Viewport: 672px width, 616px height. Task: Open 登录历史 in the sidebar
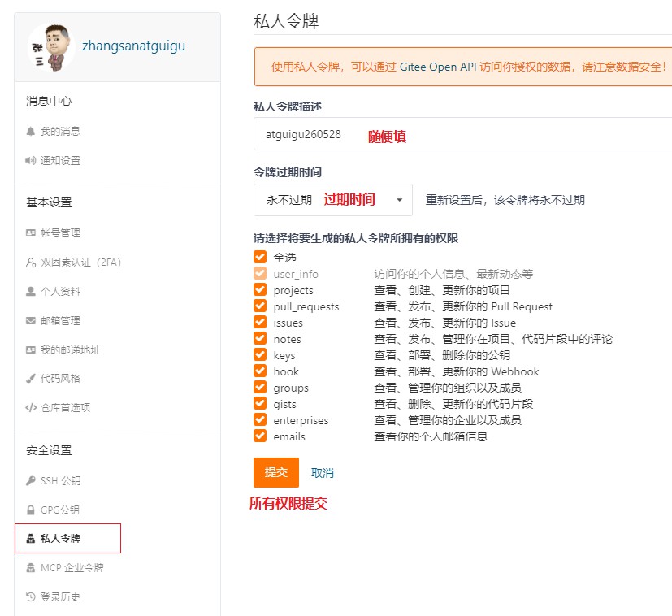point(60,596)
